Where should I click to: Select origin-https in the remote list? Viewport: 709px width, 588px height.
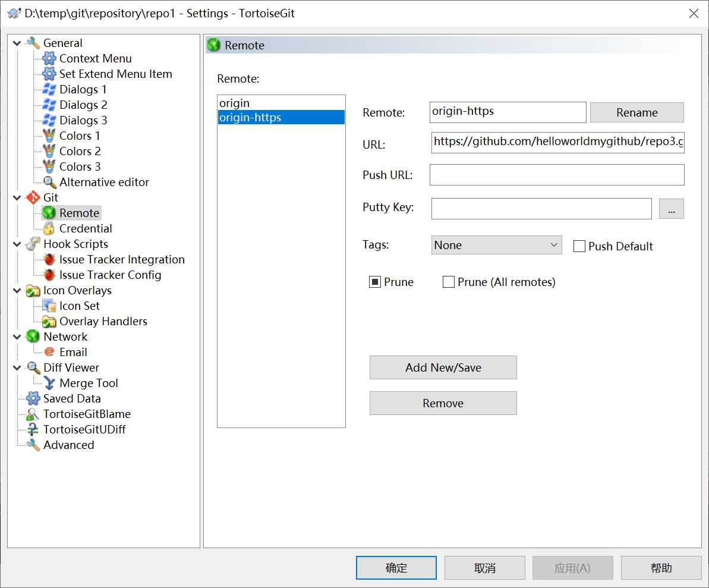click(x=281, y=117)
